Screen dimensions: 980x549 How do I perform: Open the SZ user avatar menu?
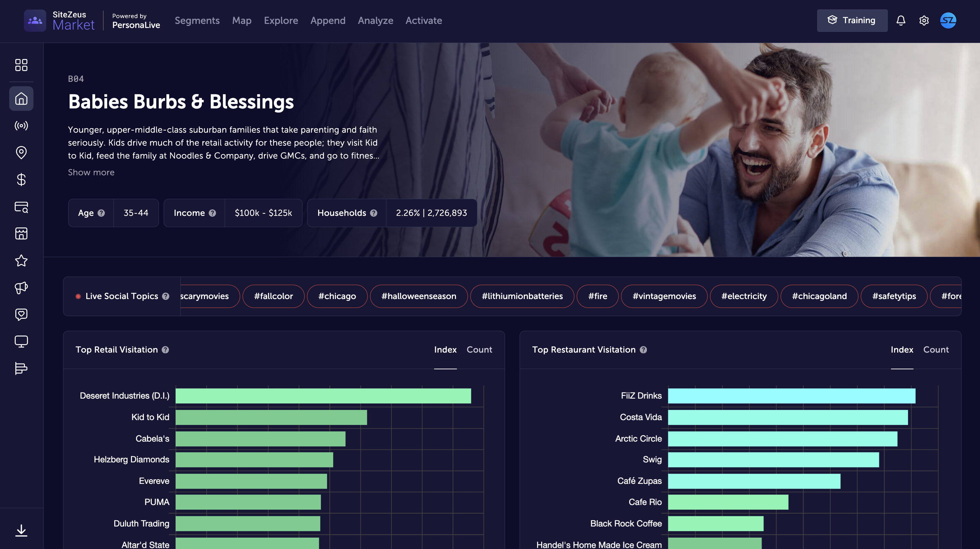pyautogui.click(x=948, y=20)
